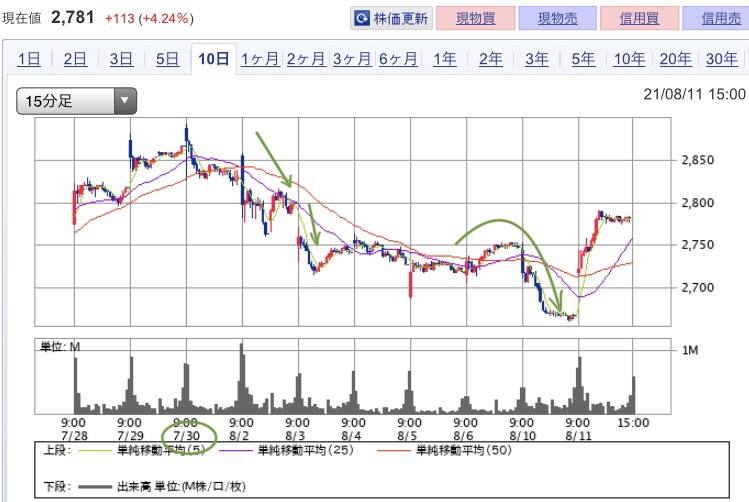
Task: Open the 15分足 interval dropdown arrow
Action: 125,101
